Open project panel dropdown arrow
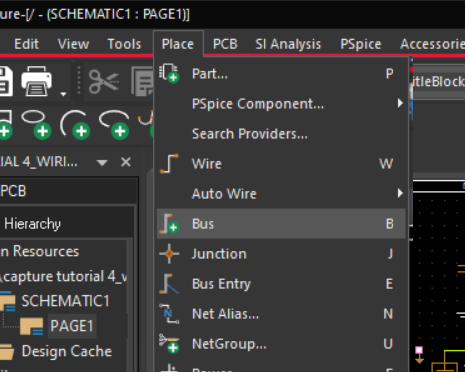This screenshot has width=465, height=372. (x=102, y=163)
